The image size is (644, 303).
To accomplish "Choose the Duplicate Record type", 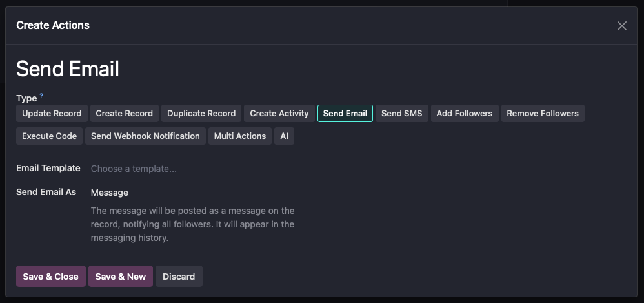I will 201,113.
